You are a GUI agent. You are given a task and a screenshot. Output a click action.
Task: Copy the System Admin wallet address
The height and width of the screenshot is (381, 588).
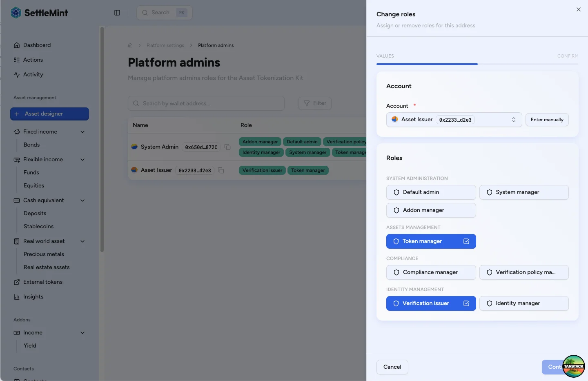coord(227,147)
